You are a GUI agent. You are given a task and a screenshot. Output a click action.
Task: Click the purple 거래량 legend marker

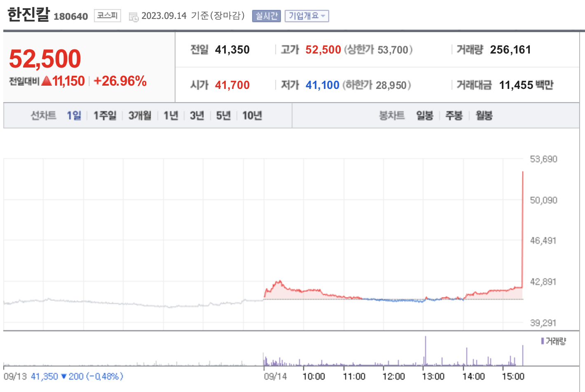pos(543,341)
